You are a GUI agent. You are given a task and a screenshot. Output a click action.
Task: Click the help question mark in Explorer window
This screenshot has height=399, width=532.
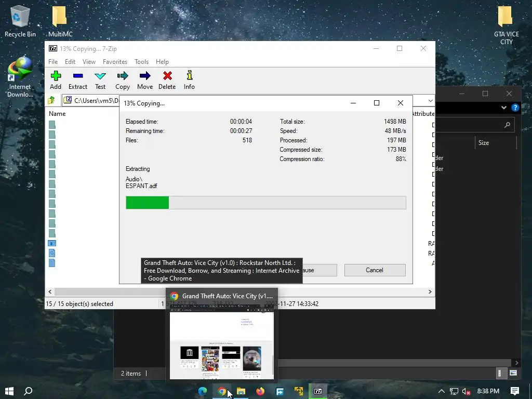515,108
